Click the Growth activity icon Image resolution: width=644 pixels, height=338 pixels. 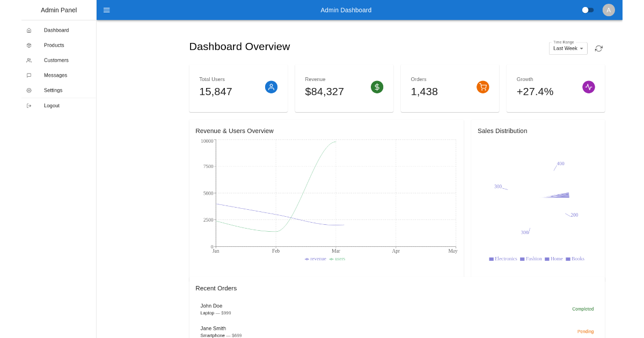click(x=588, y=86)
